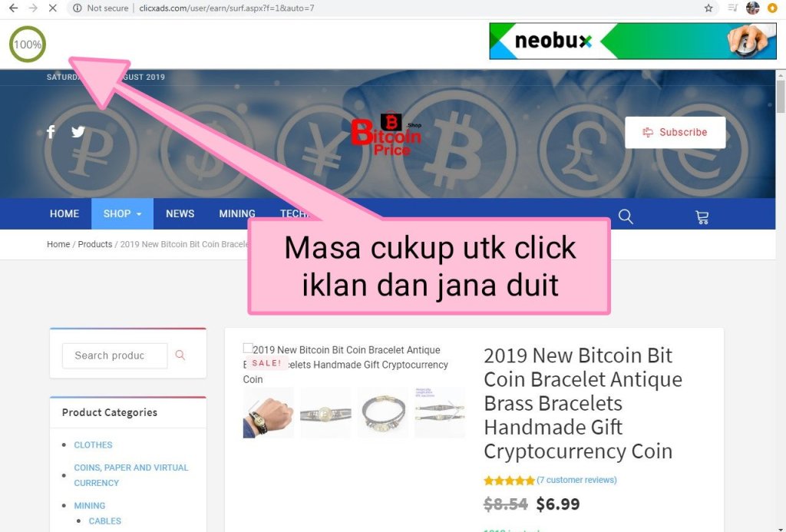
Task: Select the bracelet-on-wrist product thumbnail
Action: tap(268, 413)
